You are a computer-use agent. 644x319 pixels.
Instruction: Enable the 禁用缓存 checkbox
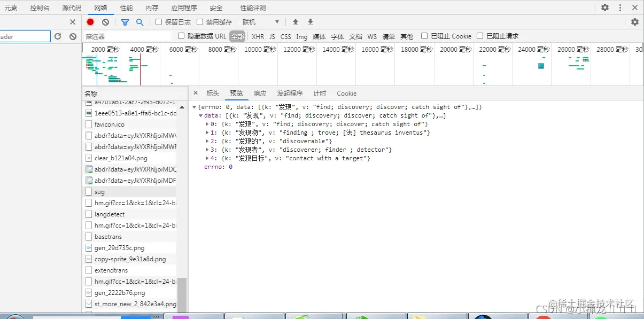200,22
